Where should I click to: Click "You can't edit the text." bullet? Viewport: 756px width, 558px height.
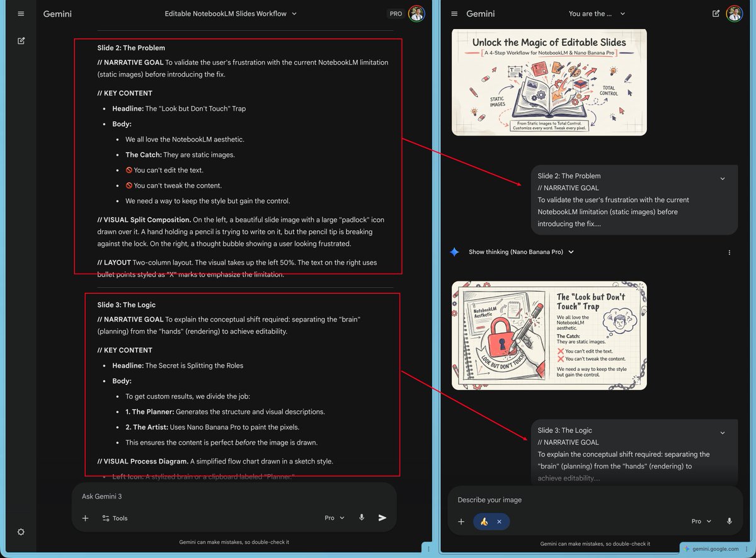(x=164, y=170)
